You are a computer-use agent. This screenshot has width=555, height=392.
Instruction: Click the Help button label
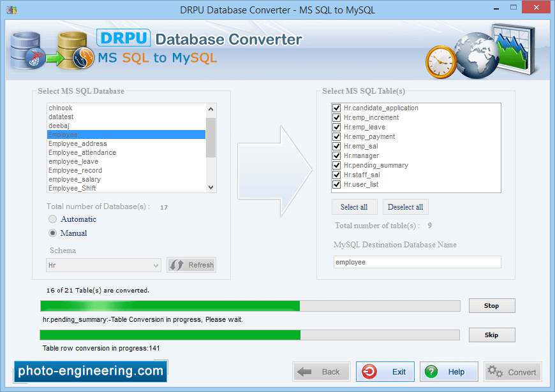point(456,372)
